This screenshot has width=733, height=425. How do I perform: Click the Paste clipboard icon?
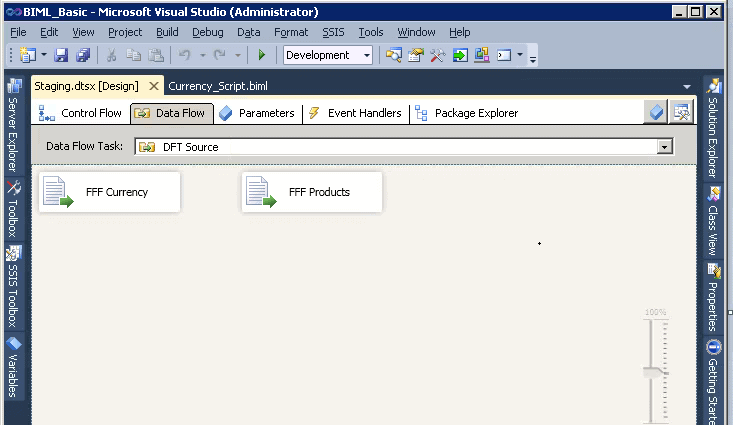pyautogui.click(x=156, y=55)
